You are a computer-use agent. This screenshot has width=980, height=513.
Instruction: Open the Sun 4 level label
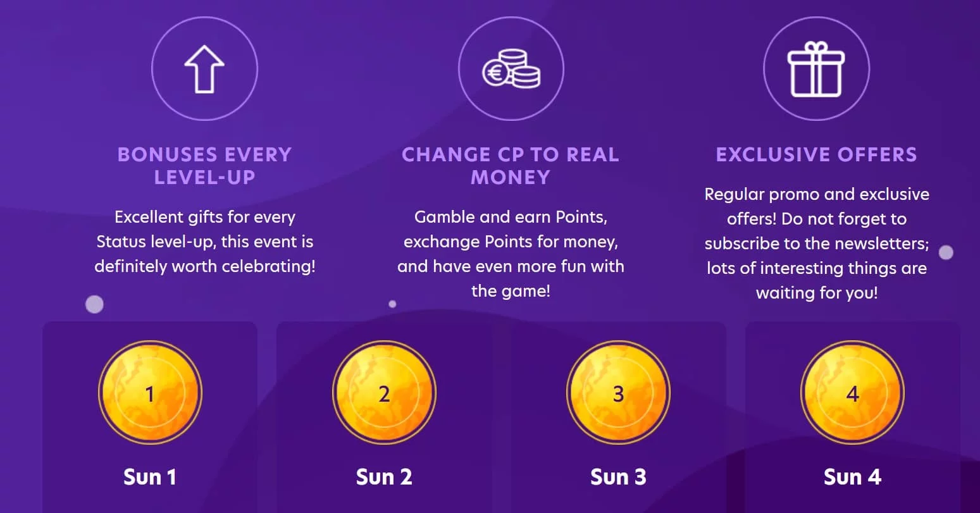tap(852, 477)
